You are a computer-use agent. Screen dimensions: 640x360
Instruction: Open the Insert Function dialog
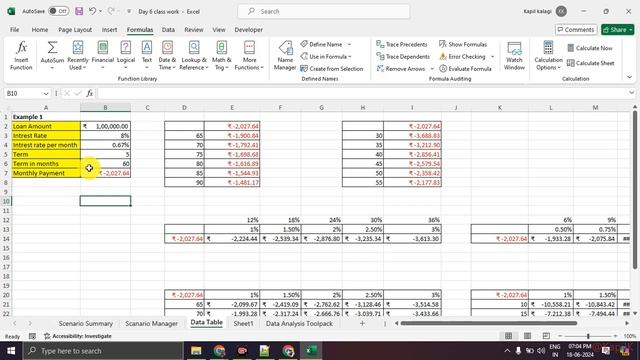21,56
